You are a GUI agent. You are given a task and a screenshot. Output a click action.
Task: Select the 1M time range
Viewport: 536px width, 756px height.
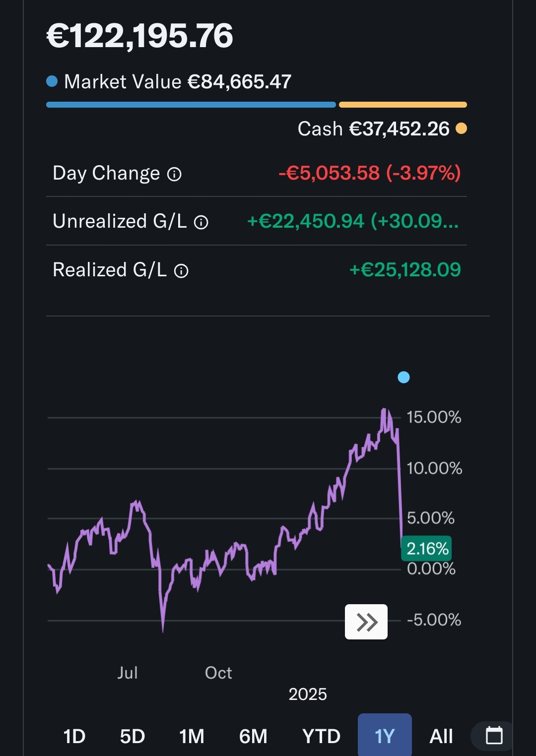coord(192,736)
